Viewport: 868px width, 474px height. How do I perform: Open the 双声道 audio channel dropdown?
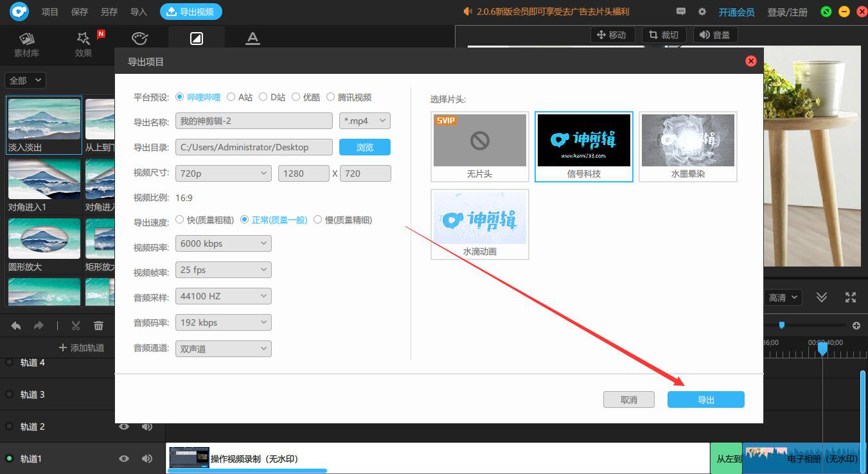[x=224, y=349]
